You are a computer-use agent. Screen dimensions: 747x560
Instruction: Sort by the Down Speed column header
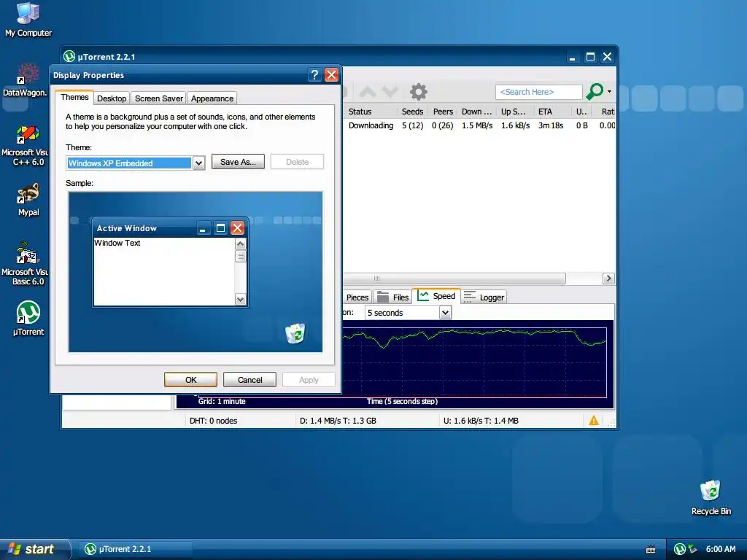click(477, 112)
